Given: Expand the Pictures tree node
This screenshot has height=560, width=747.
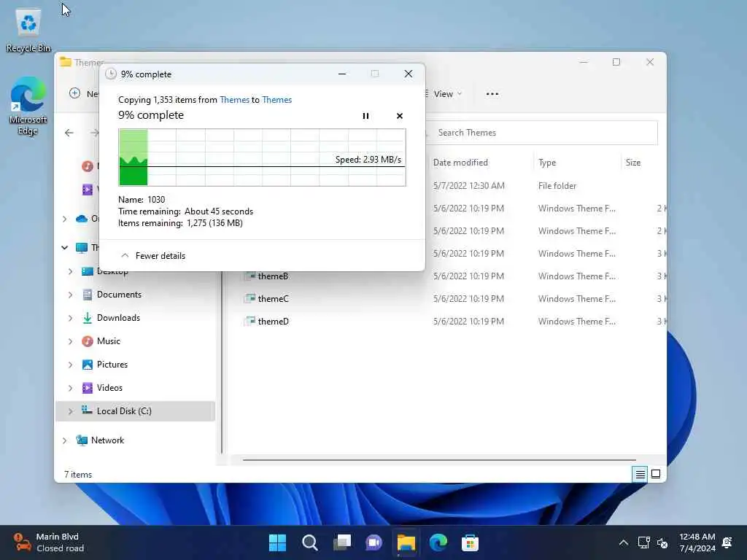Looking at the screenshot, I should (71, 365).
